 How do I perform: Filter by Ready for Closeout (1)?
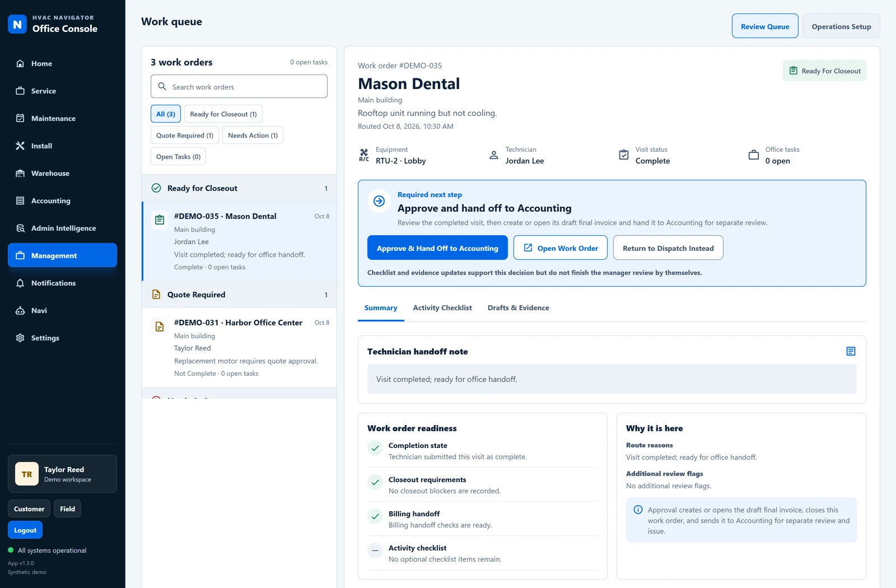click(223, 114)
